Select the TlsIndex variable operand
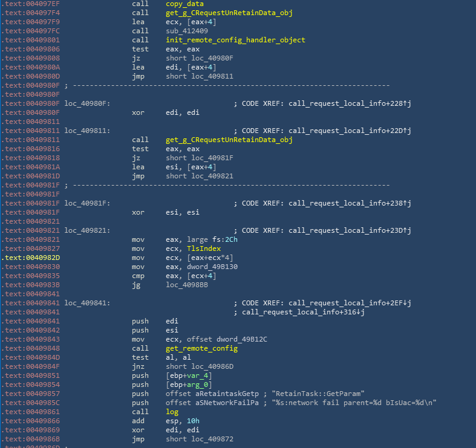Viewport: 476px width, 448px height. tap(203, 248)
